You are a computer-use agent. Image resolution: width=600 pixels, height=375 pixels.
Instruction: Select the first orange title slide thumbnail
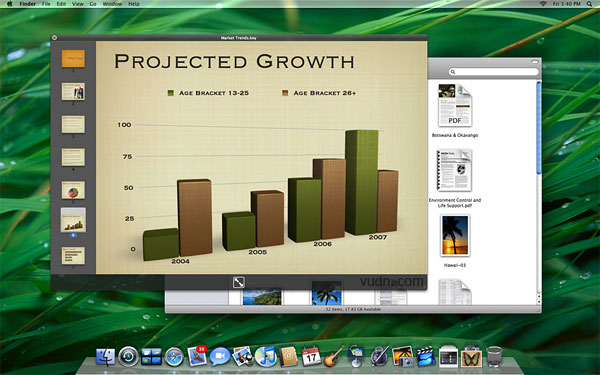[x=73, y=59]
